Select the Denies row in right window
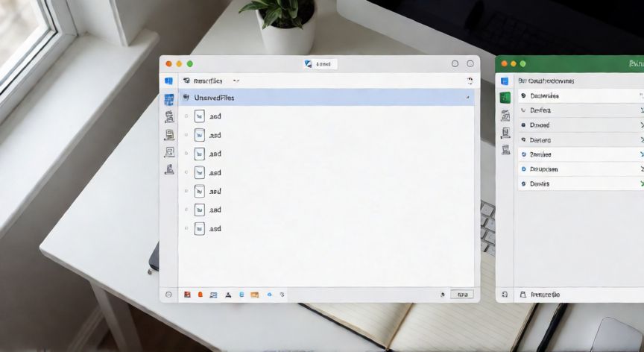This screenshot has height=352, width=644. (581, 183)
